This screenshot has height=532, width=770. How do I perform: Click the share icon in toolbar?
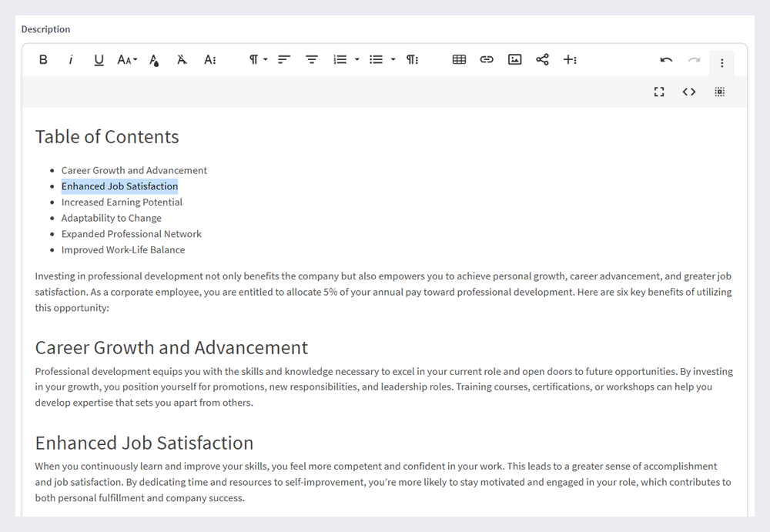click(542, 59)
